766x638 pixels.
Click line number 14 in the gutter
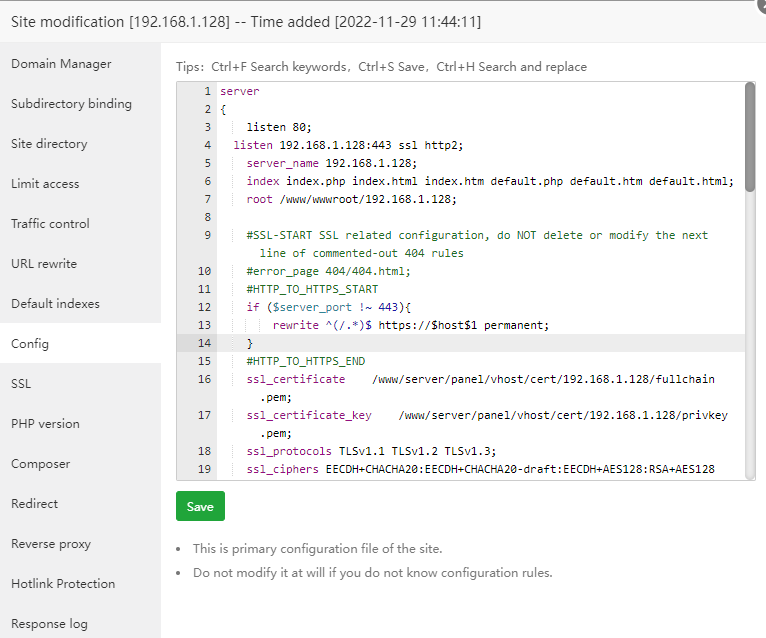204,343
